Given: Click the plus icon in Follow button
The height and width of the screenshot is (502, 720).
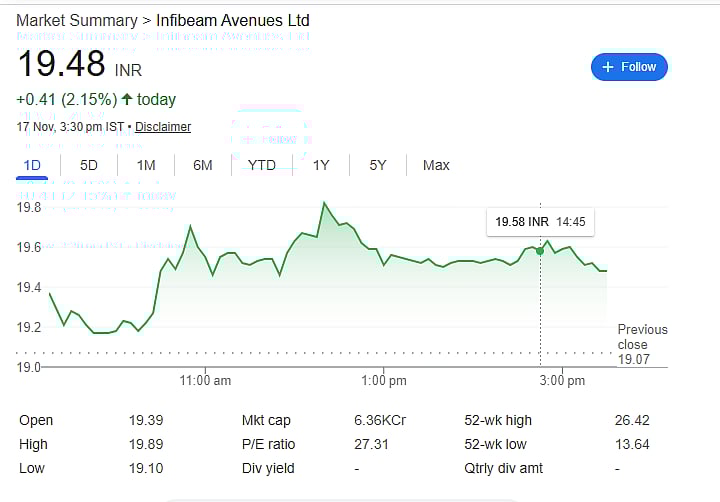Looking at the screenshot, I should click(x=607, y=67).
